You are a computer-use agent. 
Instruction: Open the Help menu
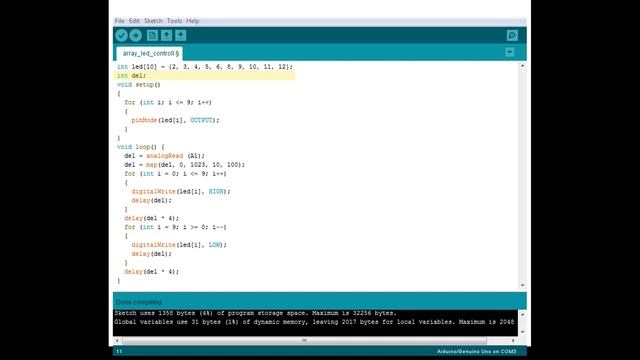[x=193, y=21]
